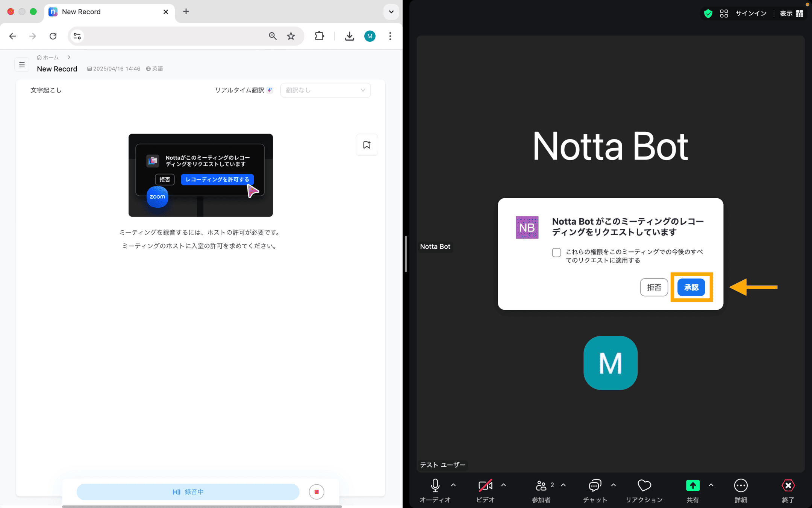Click the reactions heart icon
Viewport: 812px width, 508px height.
(x=644, y=485)
